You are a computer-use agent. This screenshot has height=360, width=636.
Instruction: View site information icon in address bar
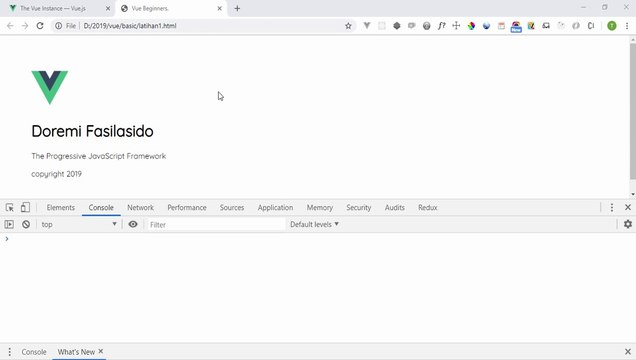[x=58, y=26]
